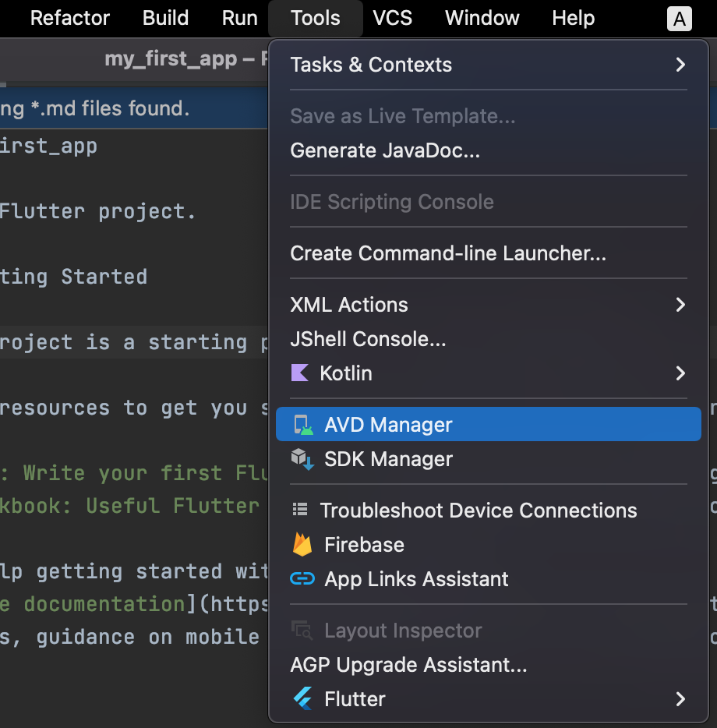This screenshot has width=717, height=728.
Task: Launch AVD Manager
Action: (489, 424)
